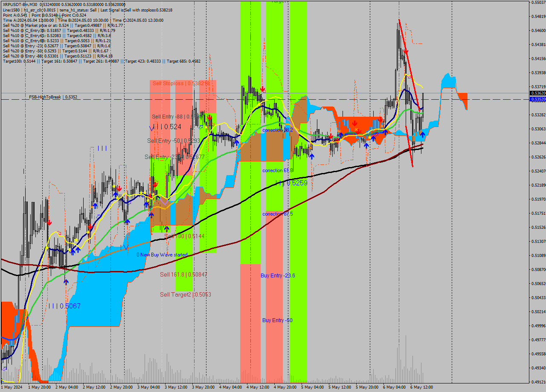Click the '1 May 20:00' time axis label
Screen dimensions: 546x392
[40, 387]
